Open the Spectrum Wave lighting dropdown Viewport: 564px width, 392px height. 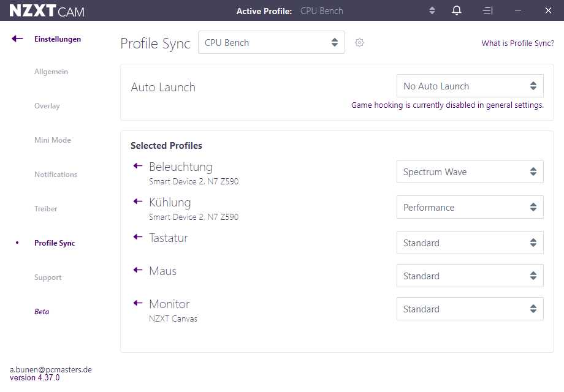click(x=470, y=171)
